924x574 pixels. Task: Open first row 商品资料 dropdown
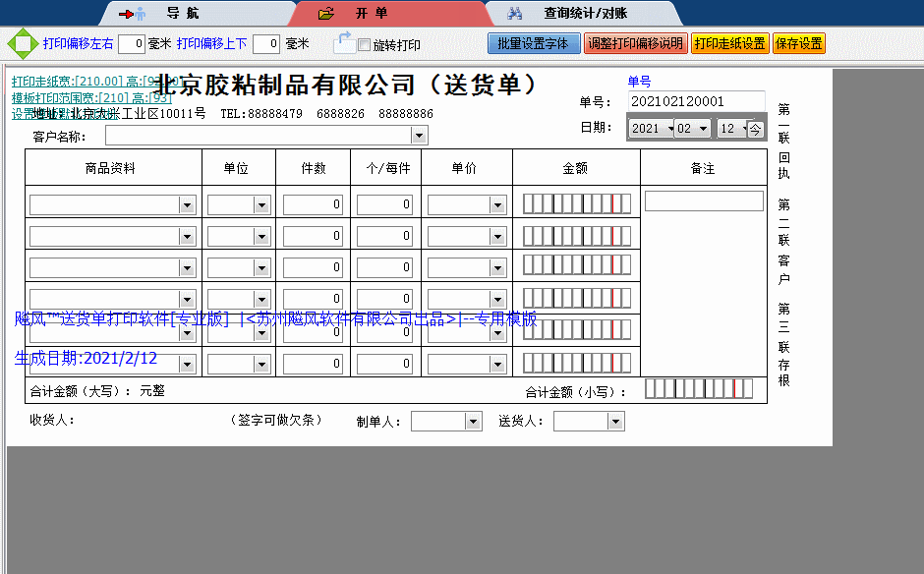coord(187,204)
